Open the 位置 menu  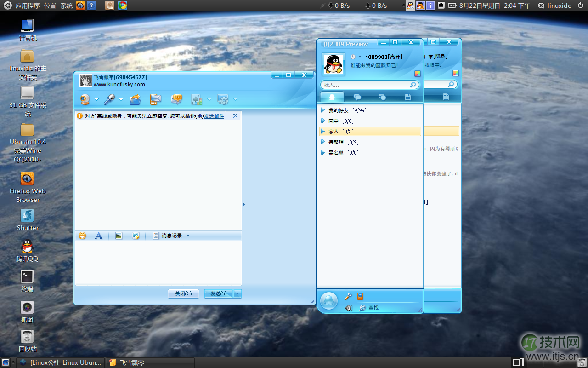[x=50, y=6]
